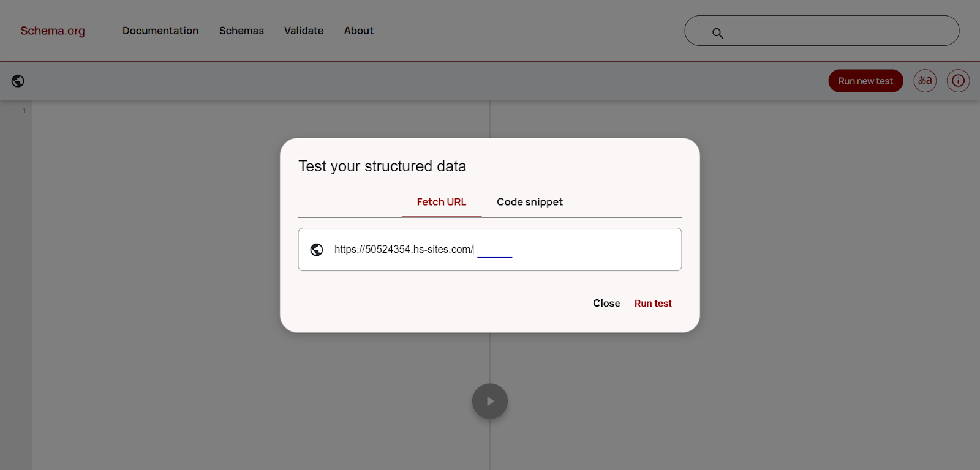The height and width of the screenshot is (470, 980).
Task: Click the circled info icon
Action: point(958,81)
